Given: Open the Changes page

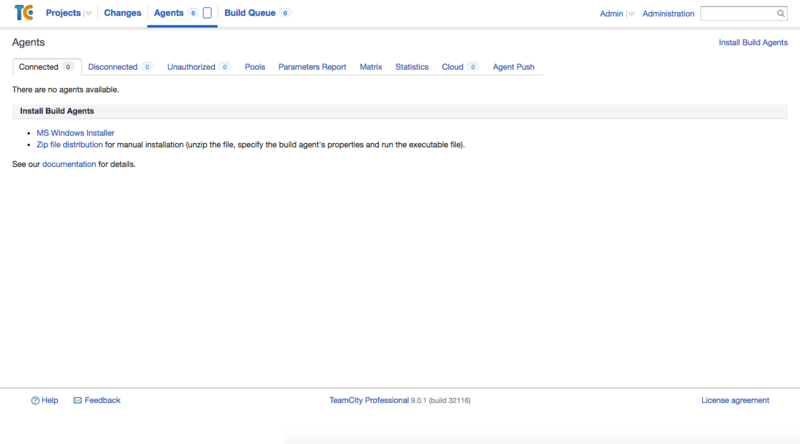Looking at the screenshot, I should tap(122, 13).
